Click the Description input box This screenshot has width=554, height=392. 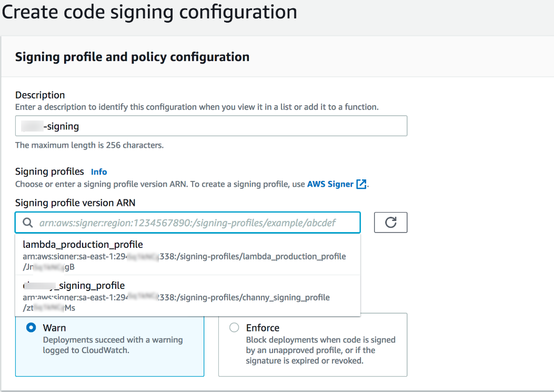coord(210,126)
